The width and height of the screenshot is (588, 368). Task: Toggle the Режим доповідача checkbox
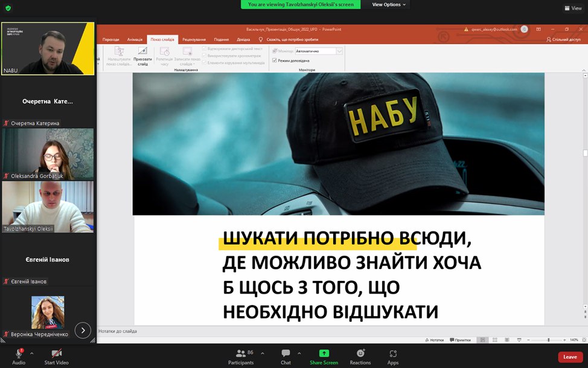point(275,60)
